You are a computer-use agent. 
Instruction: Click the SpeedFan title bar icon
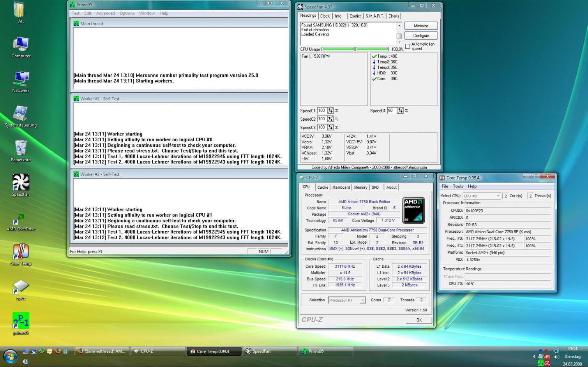300,7
